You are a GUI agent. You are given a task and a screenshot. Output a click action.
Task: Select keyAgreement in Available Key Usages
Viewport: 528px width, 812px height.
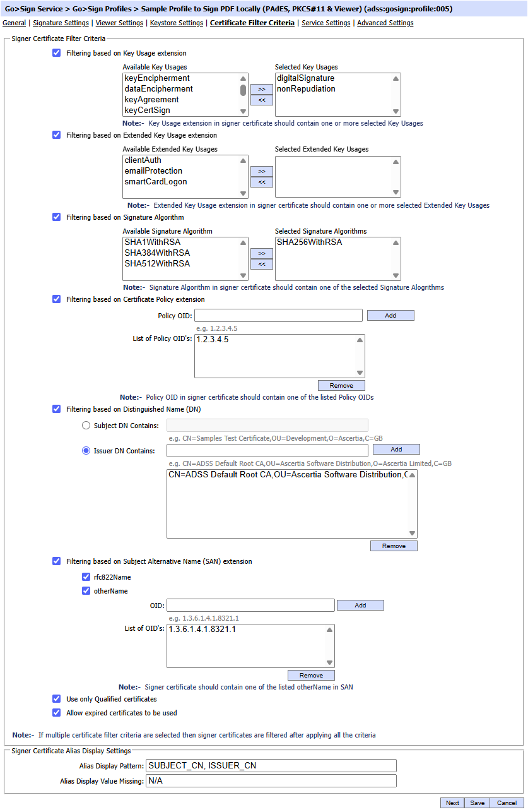[x=151, y=100]
